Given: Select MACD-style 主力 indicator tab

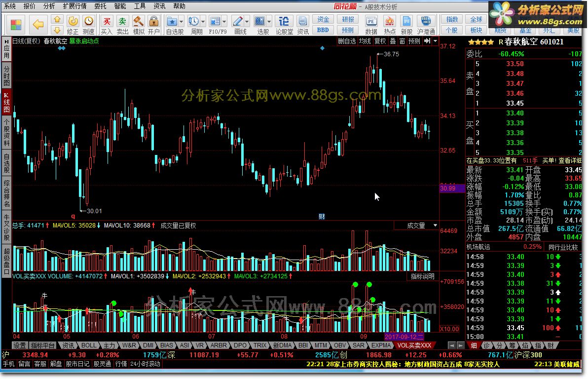Looking at the screenshot, I should [x=109, y=345].
